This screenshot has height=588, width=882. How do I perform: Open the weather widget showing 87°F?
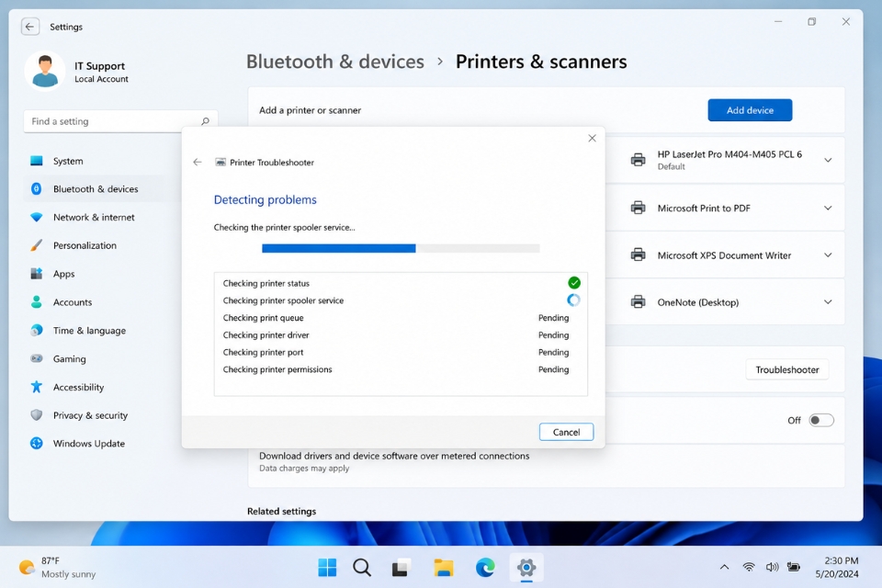coord(57,567)
